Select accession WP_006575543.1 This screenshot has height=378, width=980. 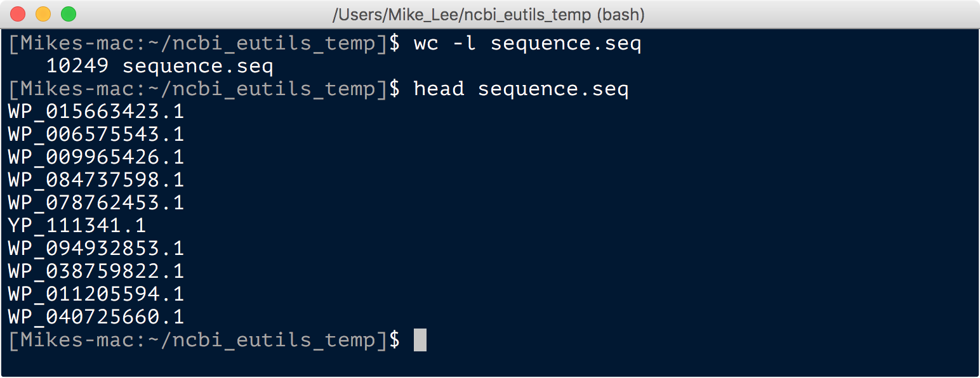pyautogui.click(x=96, y=134)
